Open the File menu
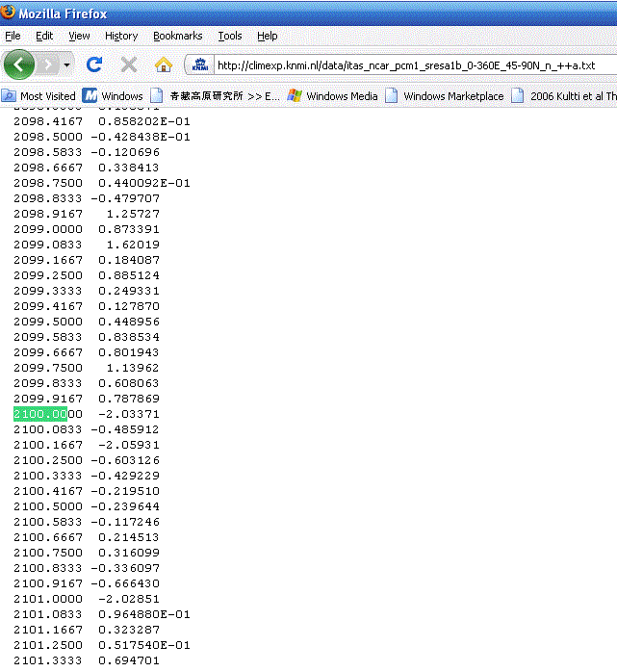This screenshot has width=617, height=672. [x=13, y=36]
